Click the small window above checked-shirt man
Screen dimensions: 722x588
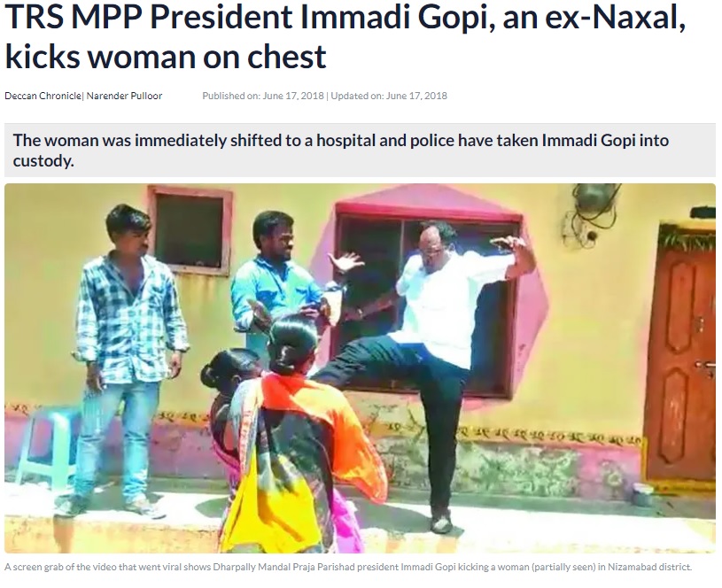point(190,229)
